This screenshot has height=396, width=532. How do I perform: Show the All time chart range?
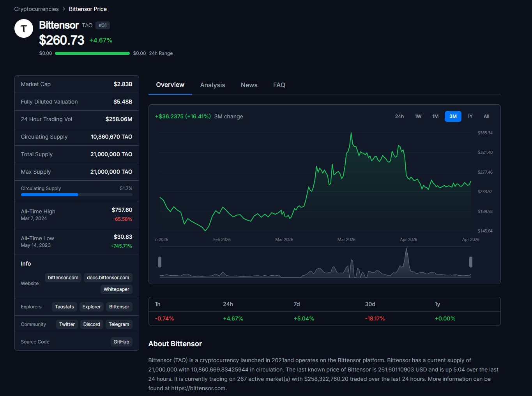[x=486, y=116]
